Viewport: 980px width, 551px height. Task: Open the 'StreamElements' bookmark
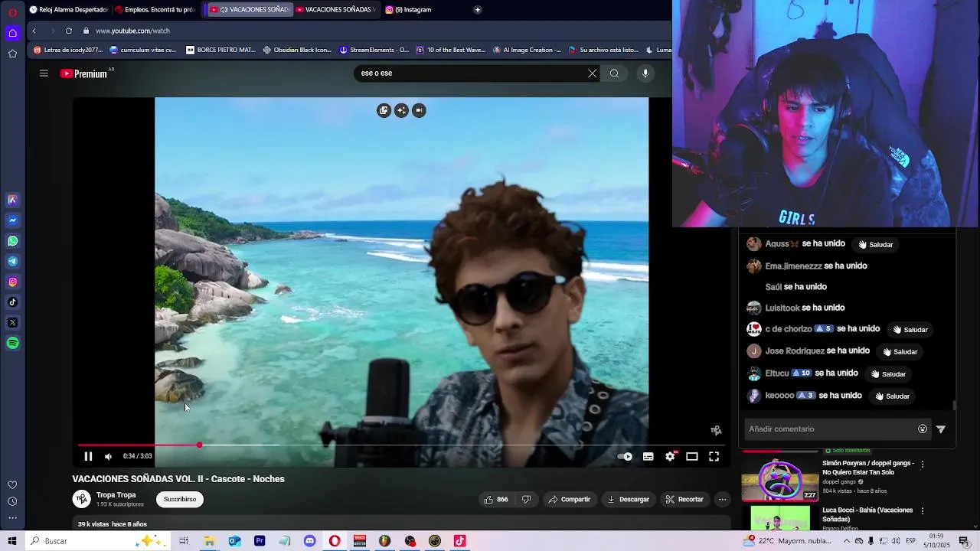(x=374, y=50)
